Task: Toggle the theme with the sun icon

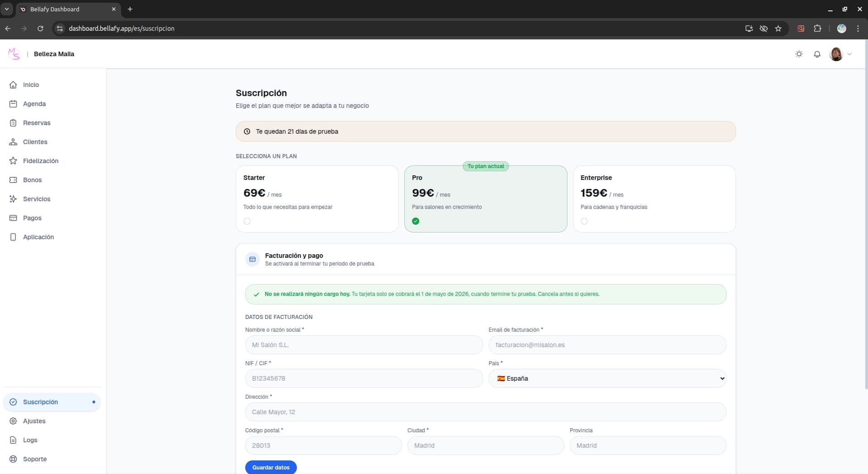Action: 799,54
